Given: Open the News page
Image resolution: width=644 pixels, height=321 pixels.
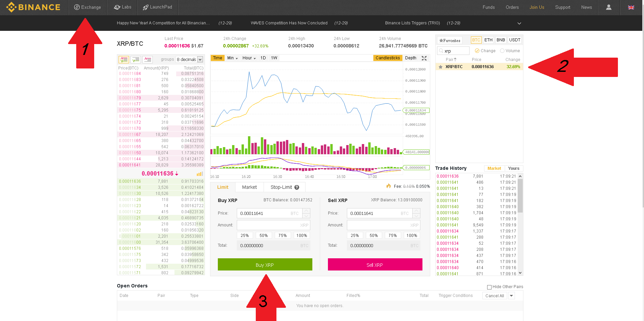Looking at the screenshot, I should click(586, 7).
